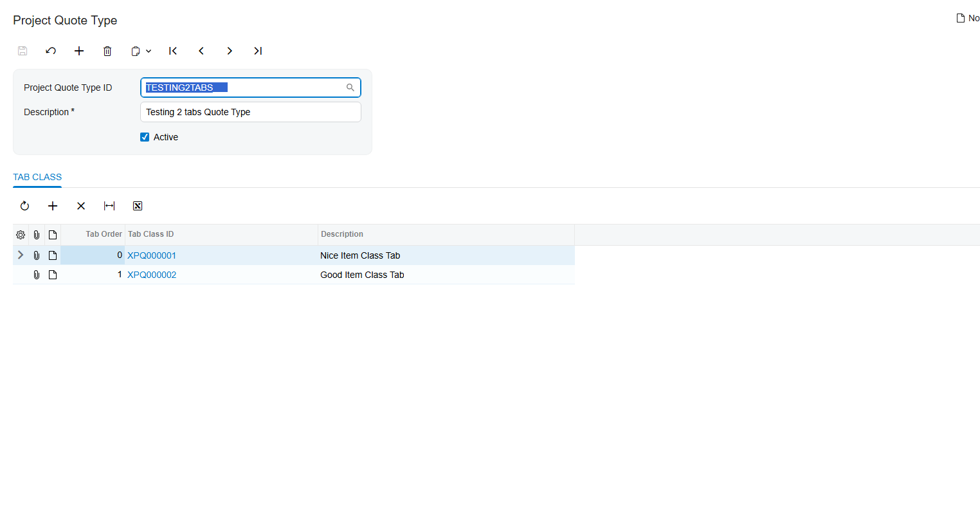Click the clipboard icon in the top toolbar

[x=136, y=51]
